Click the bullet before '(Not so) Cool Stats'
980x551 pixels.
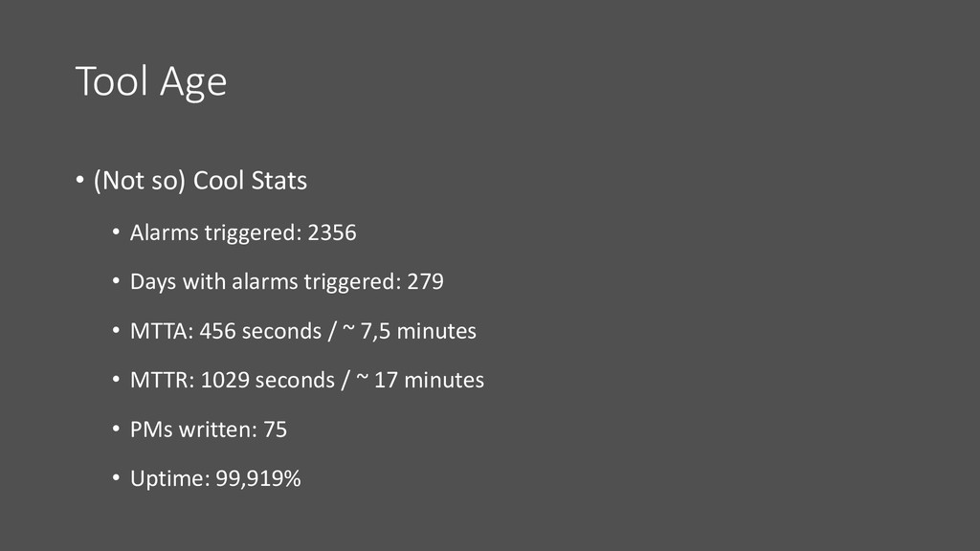[79, 181]
